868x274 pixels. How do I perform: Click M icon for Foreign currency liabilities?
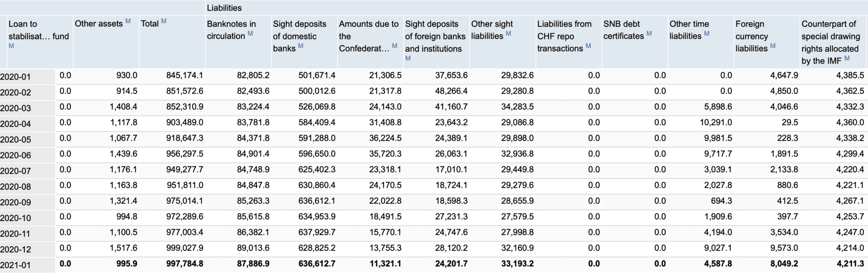pyautogui.click(x=773, y=46)
